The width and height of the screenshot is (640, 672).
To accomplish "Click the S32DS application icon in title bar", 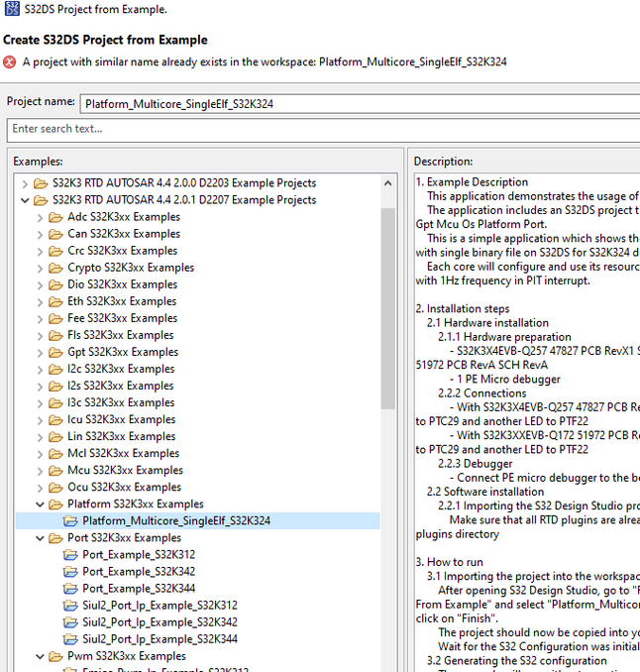I will point(12,9).
